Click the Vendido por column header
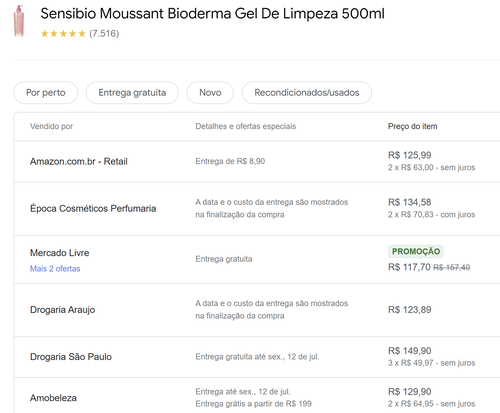This screenshot has height=413, width=500. 51,126
